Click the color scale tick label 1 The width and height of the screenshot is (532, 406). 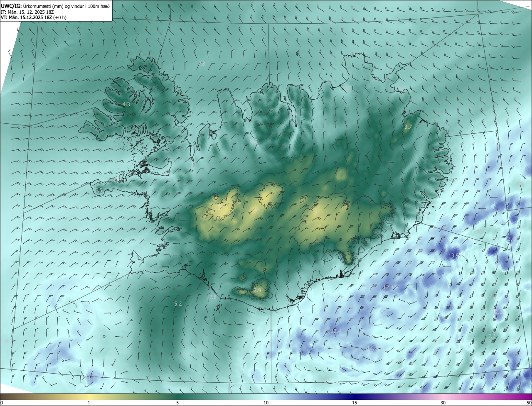click(x=89, y=403)
